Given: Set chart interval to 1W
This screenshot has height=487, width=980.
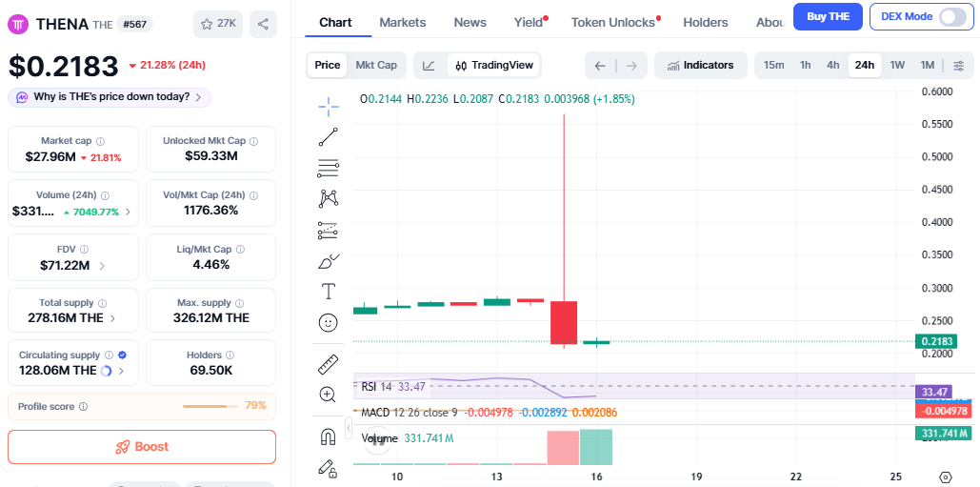Looking at the screenshot, I should tap(897, 65).
